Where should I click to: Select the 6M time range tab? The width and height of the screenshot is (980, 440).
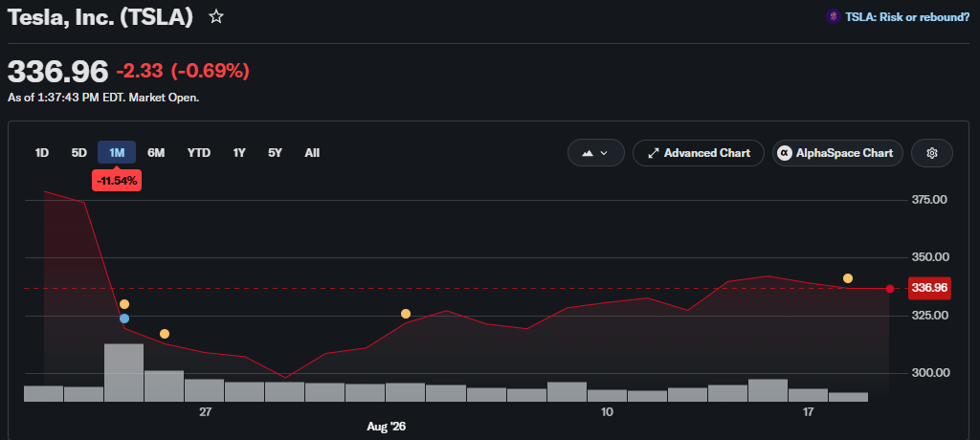pyautogui.click(x=156, y=152)
